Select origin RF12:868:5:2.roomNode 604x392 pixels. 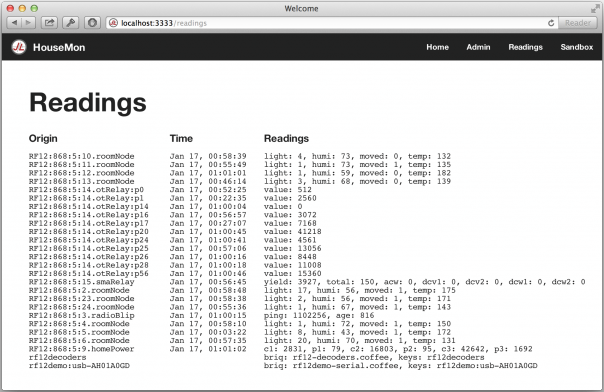(x=79, y=290)
